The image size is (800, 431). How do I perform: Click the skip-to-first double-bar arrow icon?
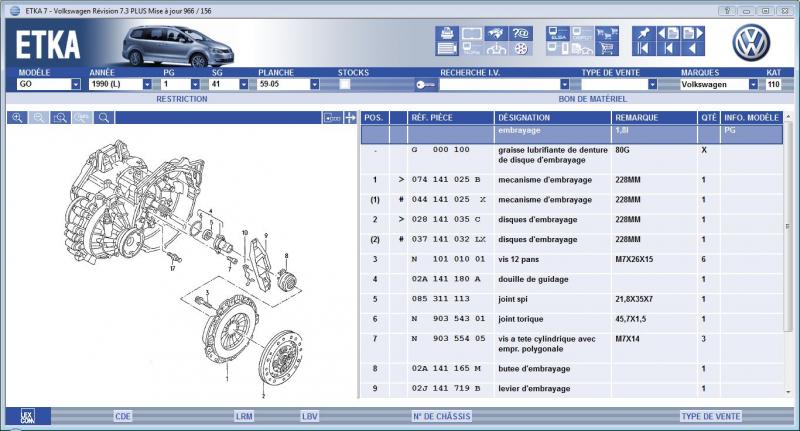pos(643,48)
